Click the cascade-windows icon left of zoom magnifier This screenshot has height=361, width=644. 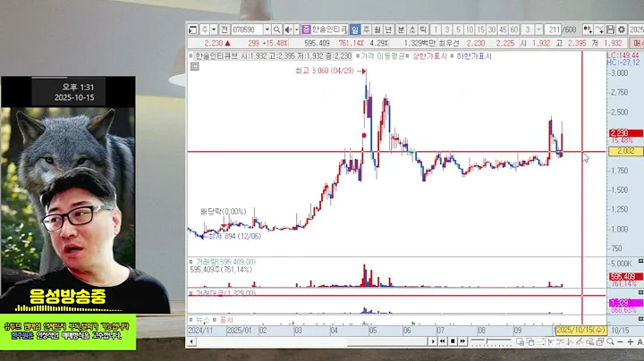600,341
